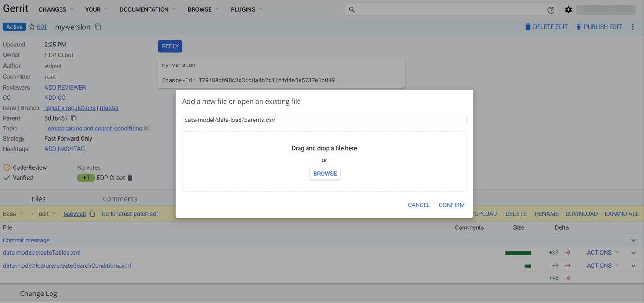This screenshot has width=644, height=303.
Task: Expand the Commit message file row
Action: [633, 240]
